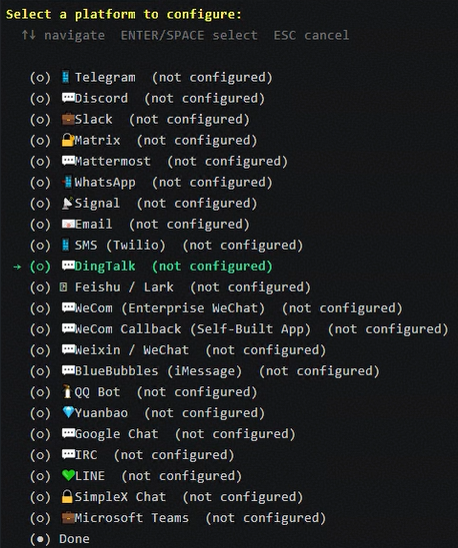Click the envelope icon next to Email
The height and width of the screenshot is (548, 458).
(68, 224)
